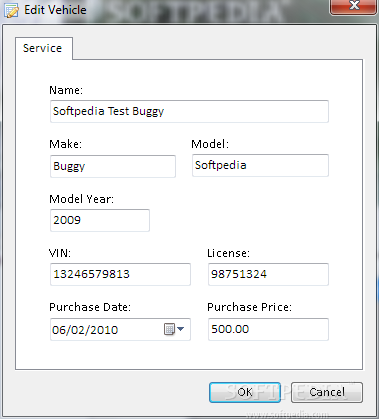
Task: Click the Model input field containing Softpedia
Action: point(260,165)
